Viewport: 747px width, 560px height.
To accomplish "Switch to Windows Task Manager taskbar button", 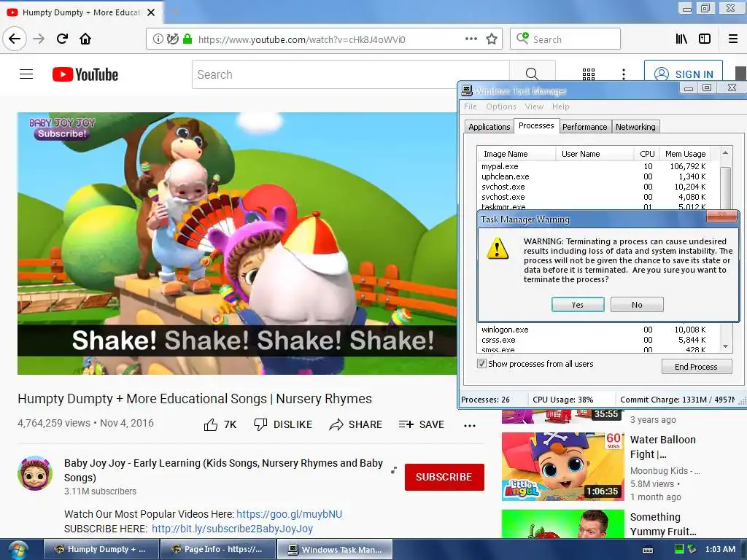I will click(335, 549).
